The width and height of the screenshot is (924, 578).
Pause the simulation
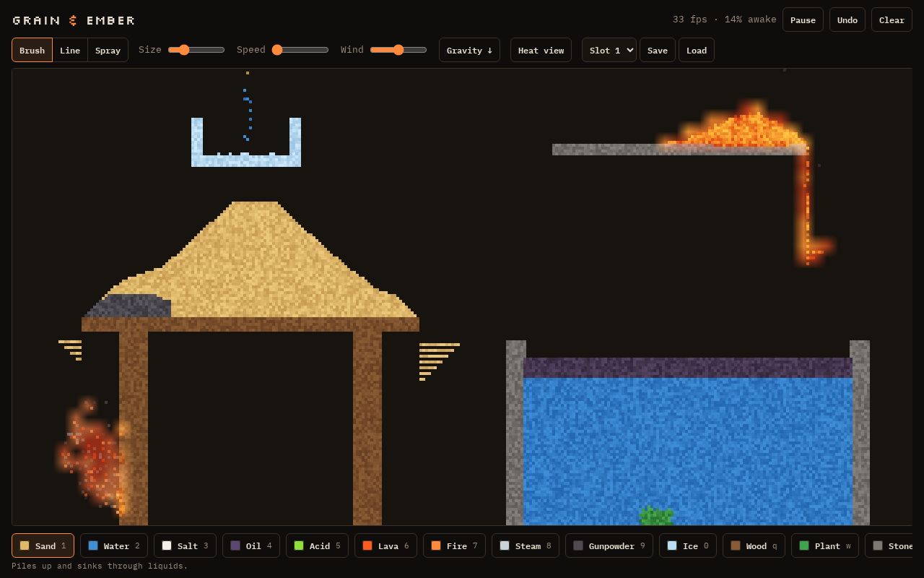coord(803,20)
